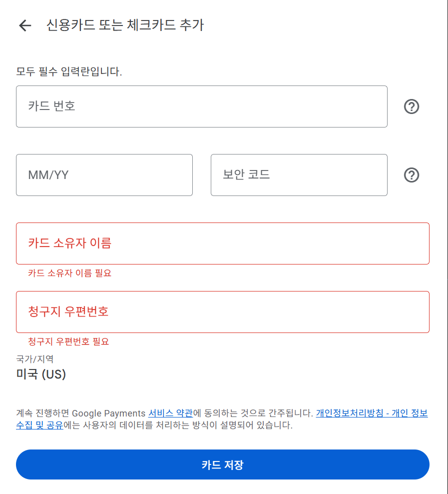The width and height of the screenshot is (448, 494).
Task: Open the 서비스 약관 link
Action: point(170,413)
